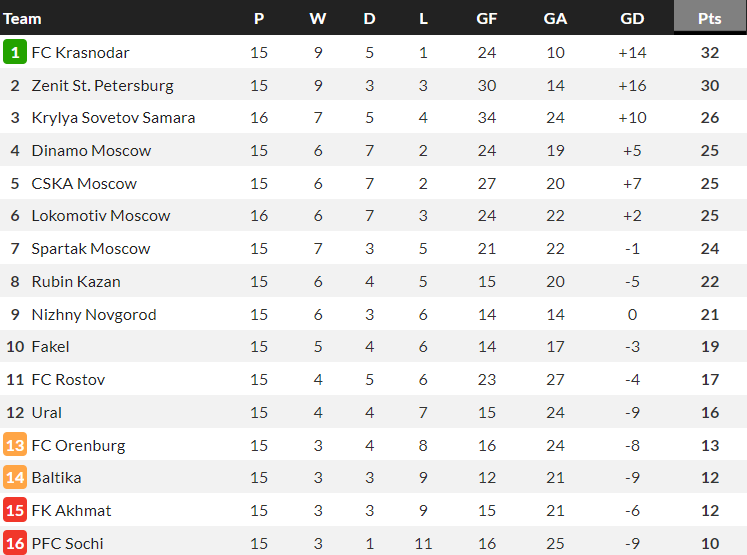The image size is (747, 555).
Task: Select Spartak Moscow in the table
Action: click(91, 248)
